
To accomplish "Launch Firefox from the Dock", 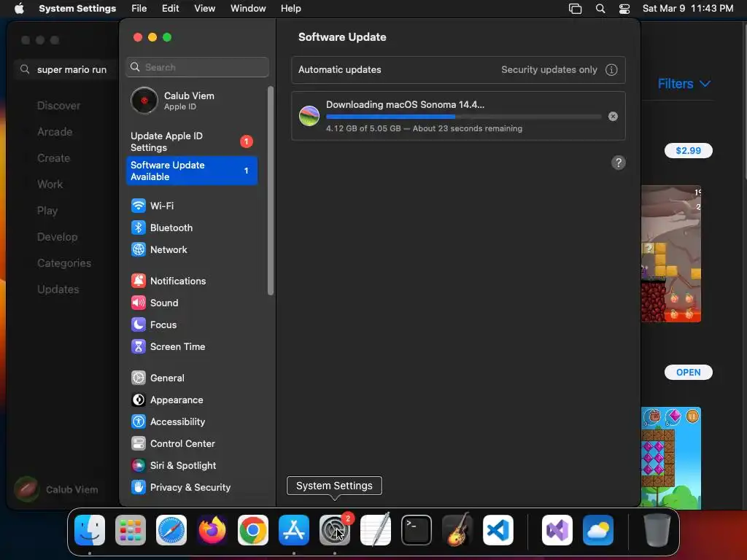I will click(212, 530).
